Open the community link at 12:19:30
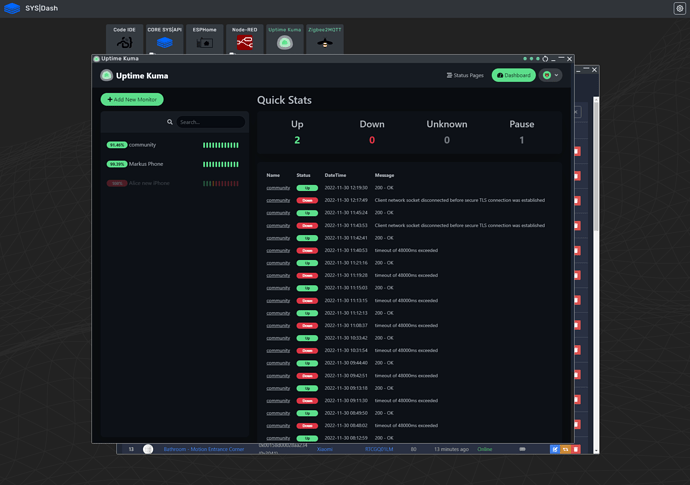This screenshot has height=485, width=690. 278,188
